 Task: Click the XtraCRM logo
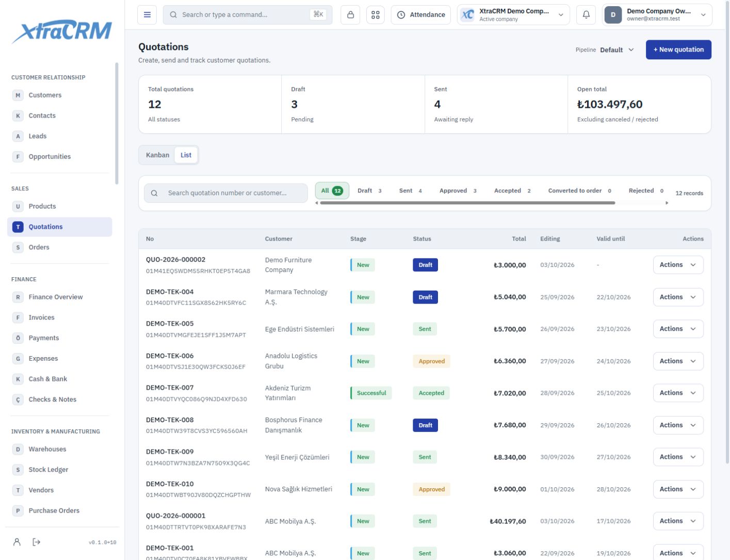pos(62,31)
